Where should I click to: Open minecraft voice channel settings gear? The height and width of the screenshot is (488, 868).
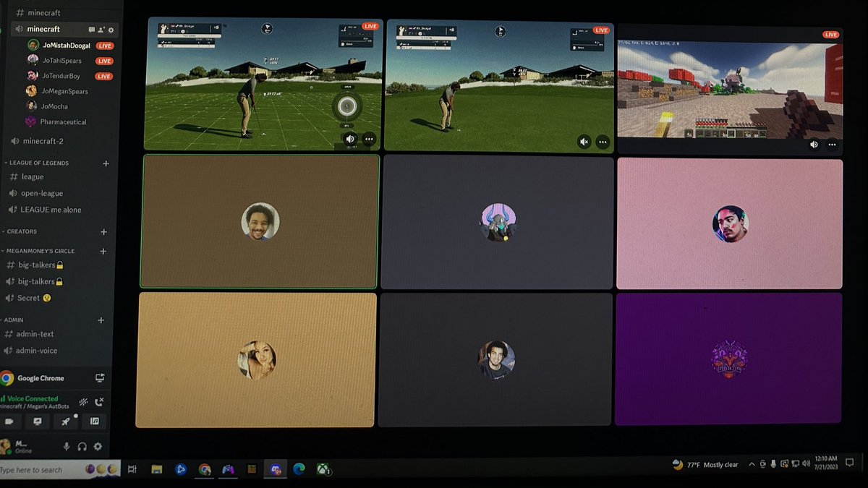coord(111,30)
